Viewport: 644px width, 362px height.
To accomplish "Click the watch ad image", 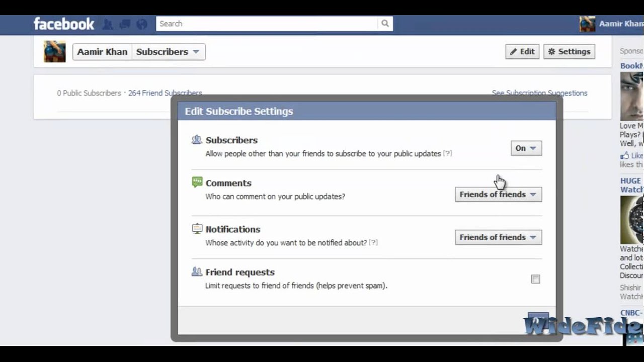I will click(x=632, y=220).
